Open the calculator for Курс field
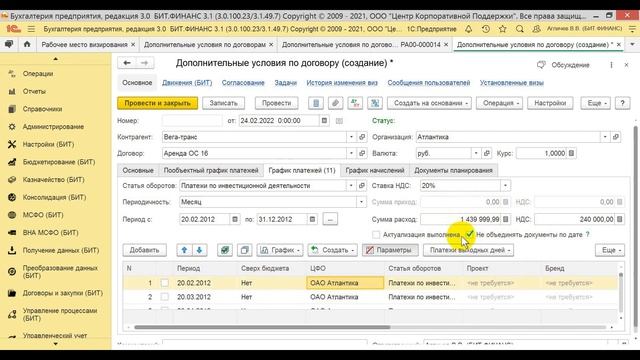640x360 pixels. click(571, 153)
